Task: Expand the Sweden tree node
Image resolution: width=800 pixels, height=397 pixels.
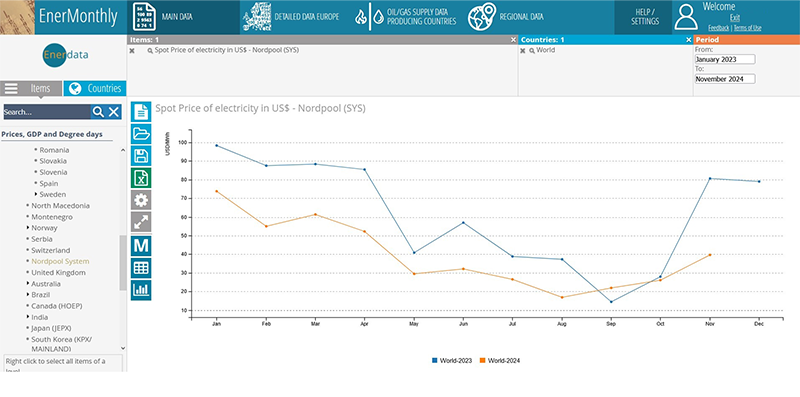Action: click(36, 194)
